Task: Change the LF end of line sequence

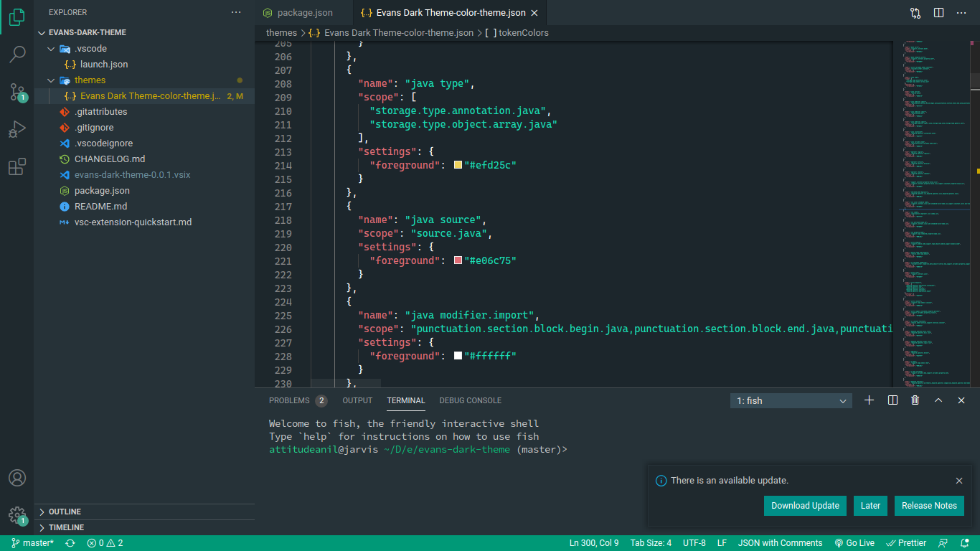Action: (722, 543)
